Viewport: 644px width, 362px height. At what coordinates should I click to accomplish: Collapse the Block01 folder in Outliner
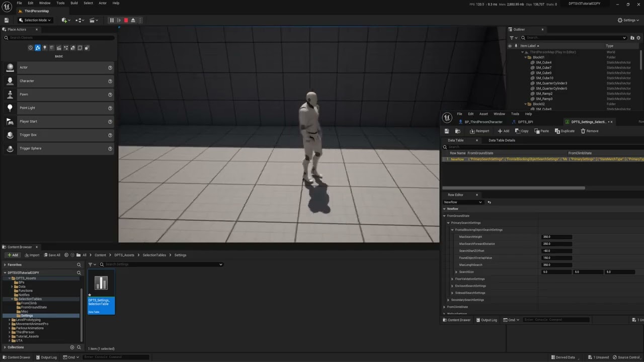[x=525, y=57]
